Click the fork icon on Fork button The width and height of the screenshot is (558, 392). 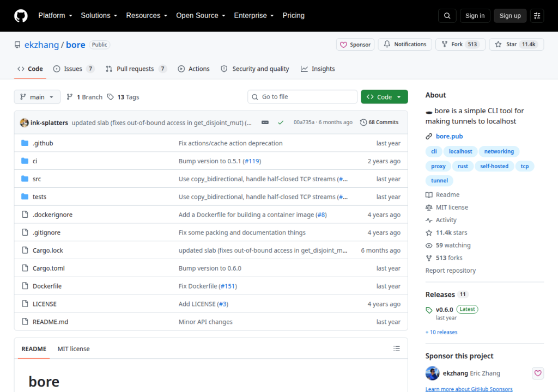click(445, 44)
